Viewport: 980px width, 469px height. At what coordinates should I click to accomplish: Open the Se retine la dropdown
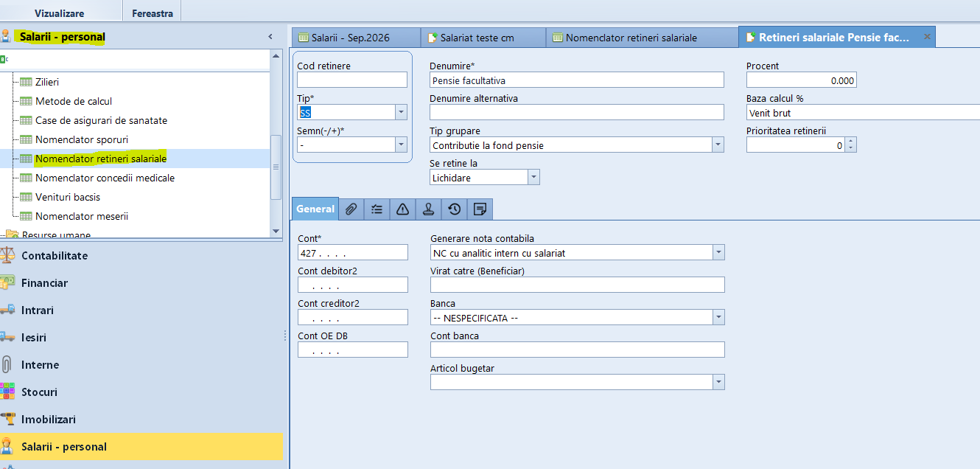(534, 178)
